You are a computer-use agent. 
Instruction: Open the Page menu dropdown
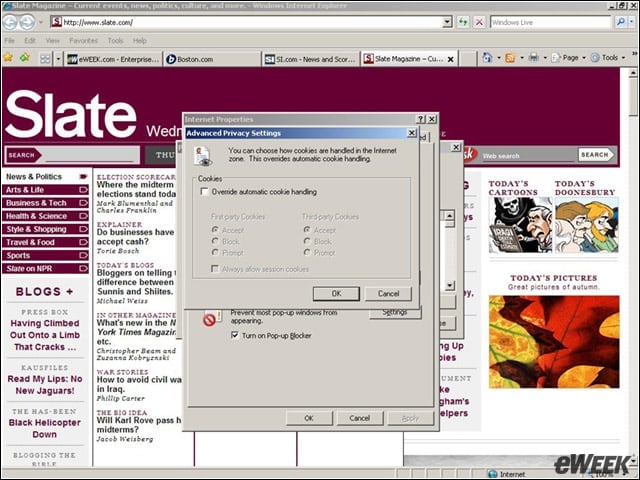coord(569,58)
